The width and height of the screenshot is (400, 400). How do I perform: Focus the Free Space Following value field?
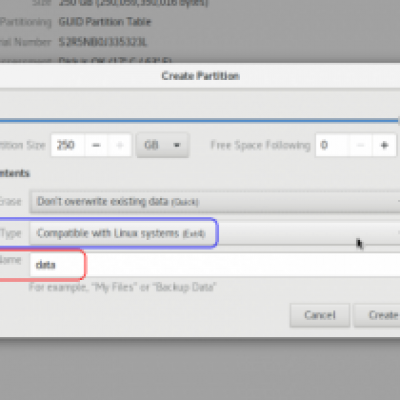click(332, 145)
